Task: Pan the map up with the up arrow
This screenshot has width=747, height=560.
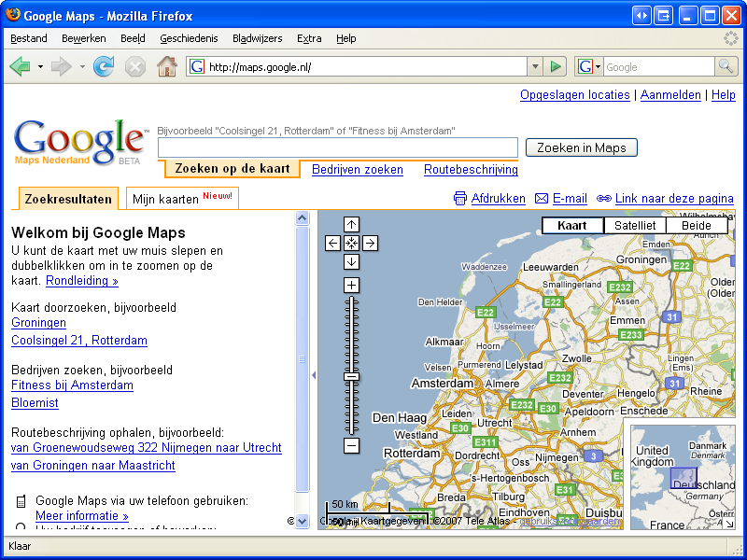Action: (x=352, y=224)
